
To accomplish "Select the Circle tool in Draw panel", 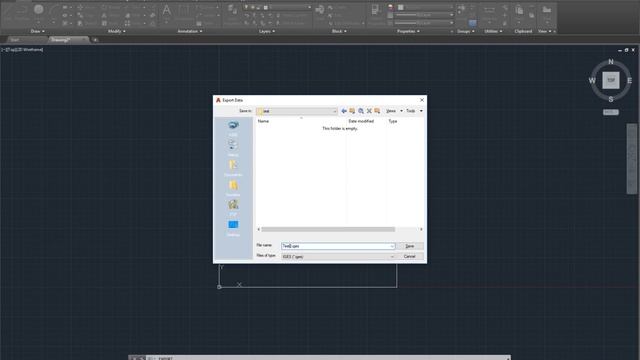I will point(38,9).
